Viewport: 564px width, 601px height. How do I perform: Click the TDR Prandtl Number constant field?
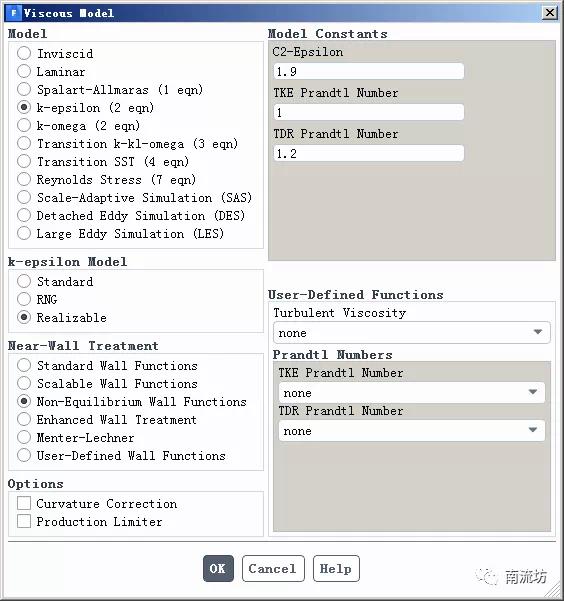click(x=368, y=153)
